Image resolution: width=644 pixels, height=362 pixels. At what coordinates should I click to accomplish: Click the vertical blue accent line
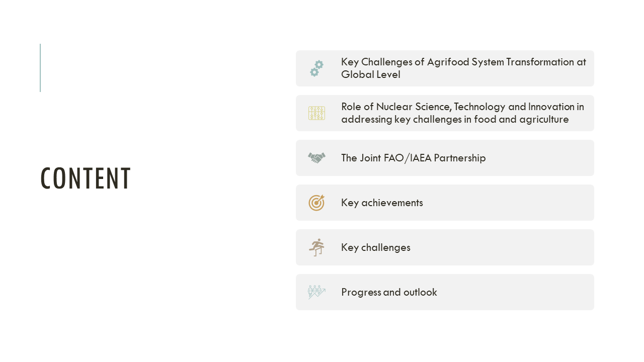[x=40, y=68]
